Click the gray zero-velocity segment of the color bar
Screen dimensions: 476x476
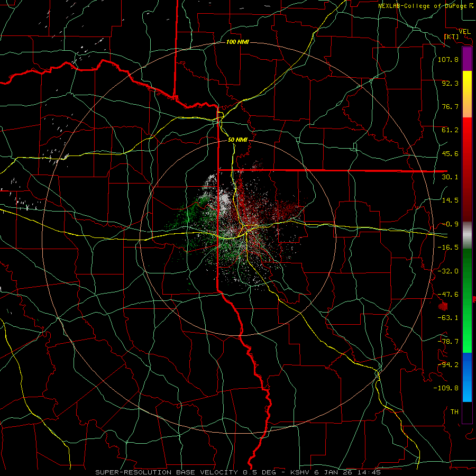coord(467,235)
